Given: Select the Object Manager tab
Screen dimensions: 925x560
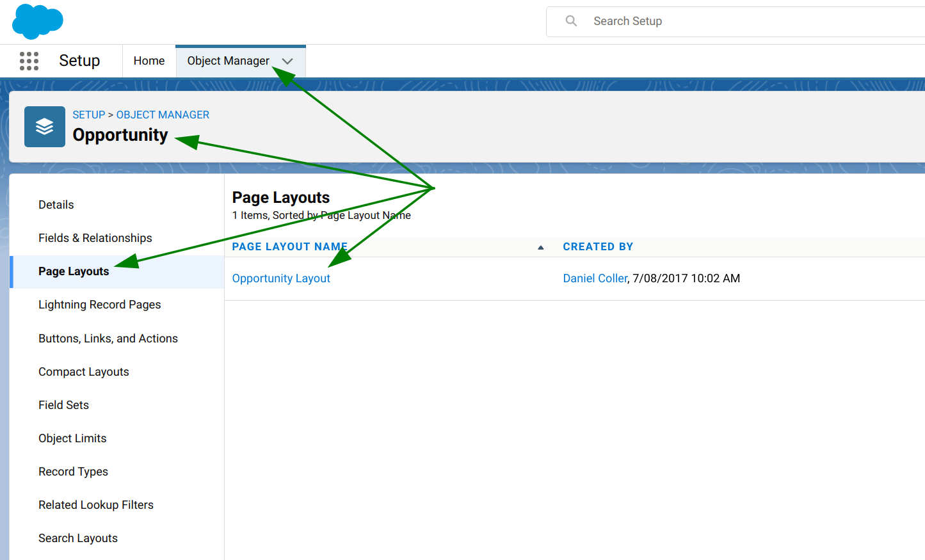Looking at the screenshot, I should click(x=228, y=61).
